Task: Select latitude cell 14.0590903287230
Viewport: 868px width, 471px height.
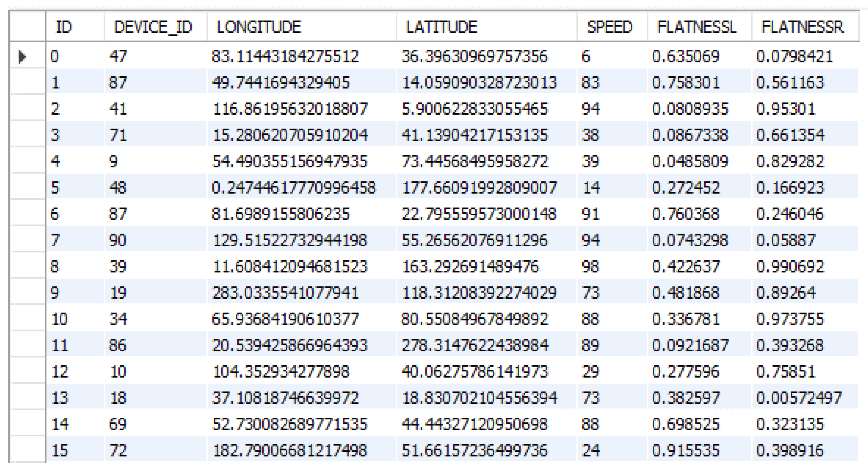Action: point(479,82)
